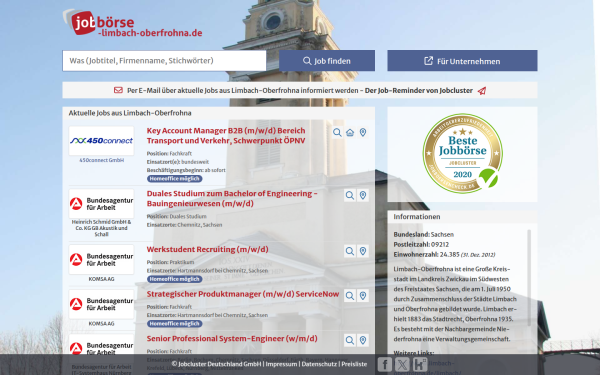
Task: Click KOMSA AG under Strategischer Produktmanager logo
Action: pyautogui.click(x=101, y=324)
